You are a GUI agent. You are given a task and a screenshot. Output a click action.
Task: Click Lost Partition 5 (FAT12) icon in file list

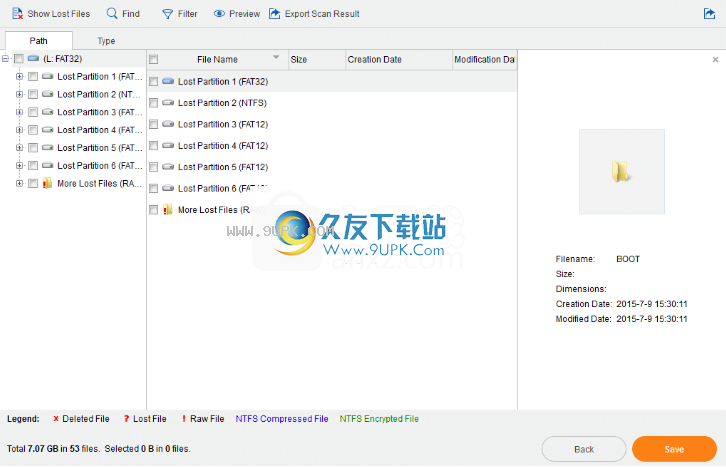pos(168,167)
